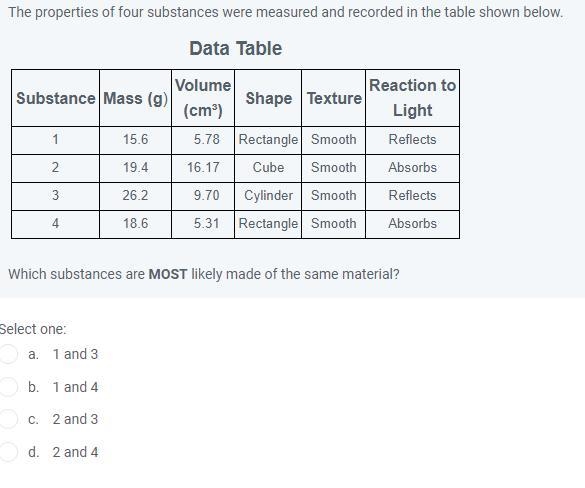The image size is (585, 488).
Task: Click the '2 and 4' answer label
Action: click(75, 452)
